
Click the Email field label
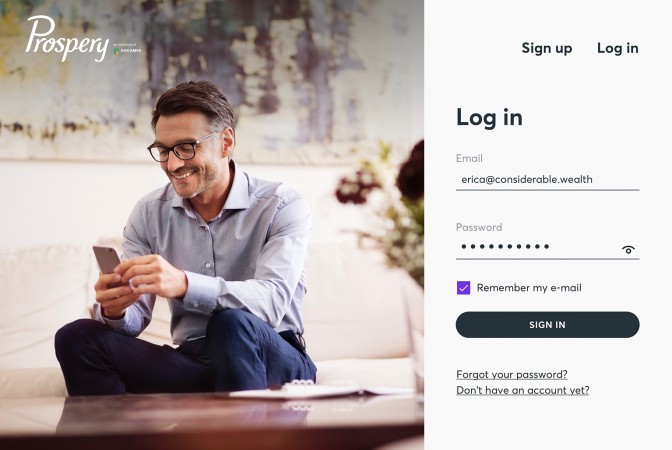[469, 159]
